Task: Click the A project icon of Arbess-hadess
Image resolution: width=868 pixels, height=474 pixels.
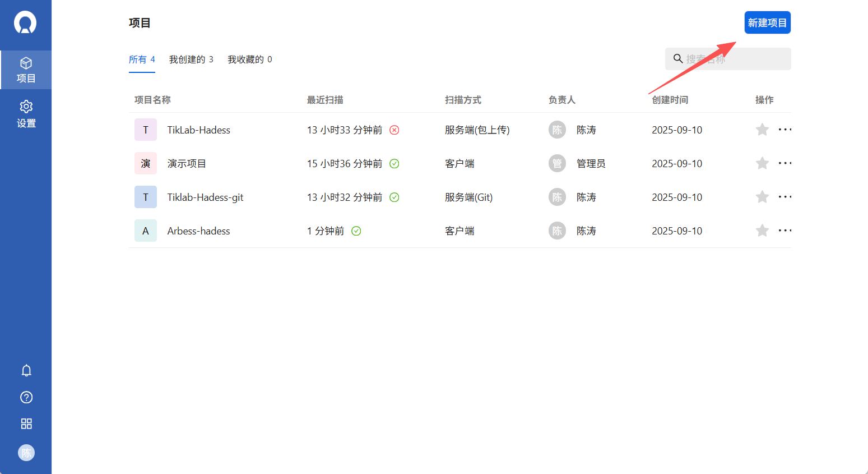Action: tap(146, 231)
